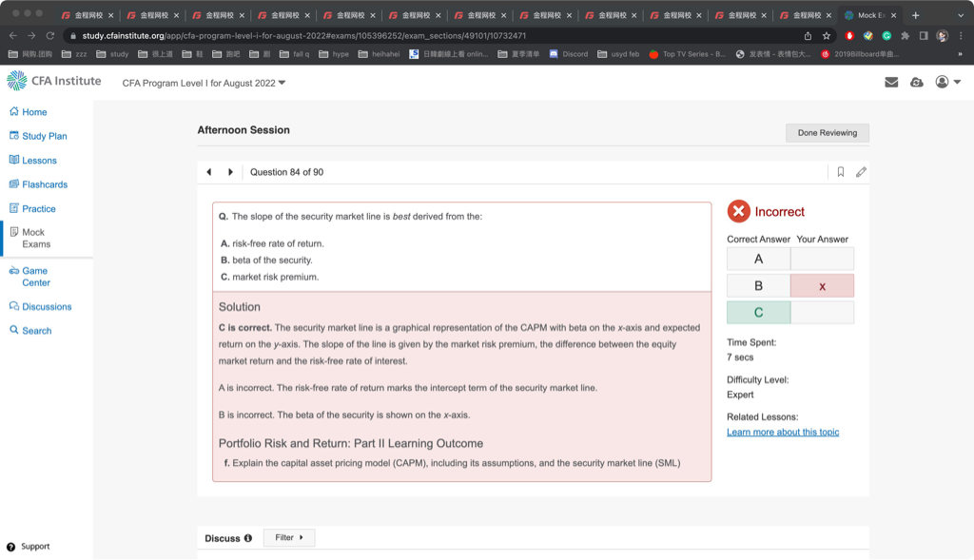Expand the CFA Program Level I dropdown

(205, 84)
